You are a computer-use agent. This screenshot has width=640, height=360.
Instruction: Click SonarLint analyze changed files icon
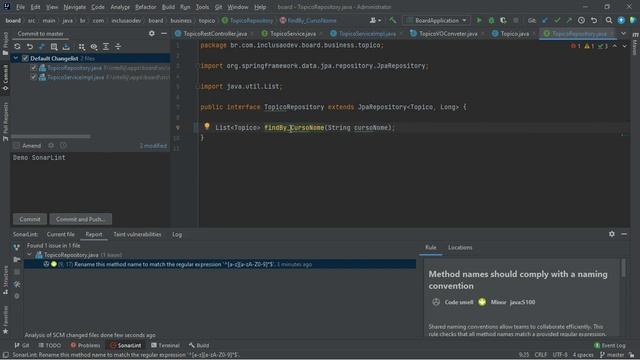click(x=17, y=247)
